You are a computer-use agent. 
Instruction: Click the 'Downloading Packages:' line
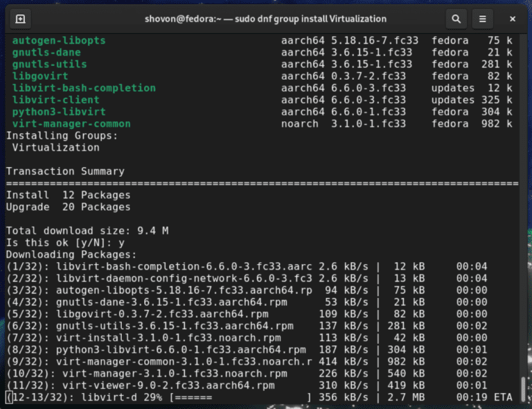point(68,254)
